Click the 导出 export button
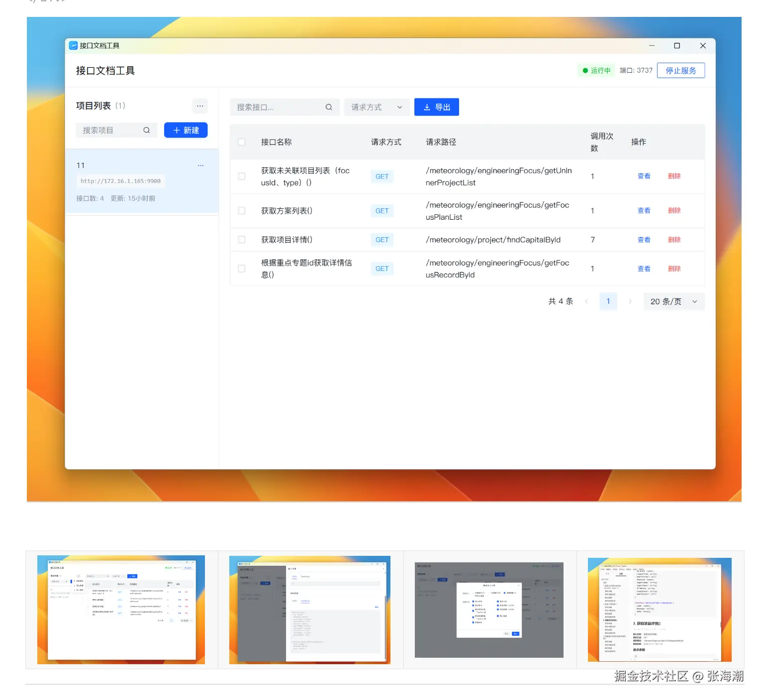The image size is (761, 700). coord(437,107)
